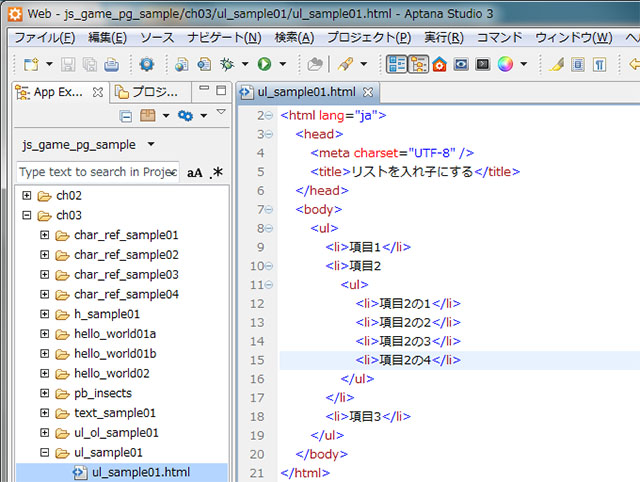Image resolution: width=640 pixels, height=482 pixels.
Task: Click the Terminal icon in toolbar
Action: click(x=483, y=64)
